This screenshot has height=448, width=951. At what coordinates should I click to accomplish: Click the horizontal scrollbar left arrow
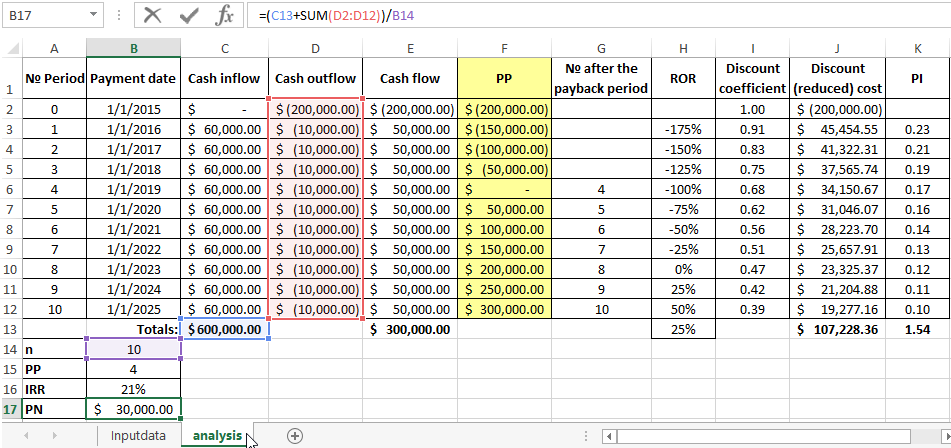607,436
